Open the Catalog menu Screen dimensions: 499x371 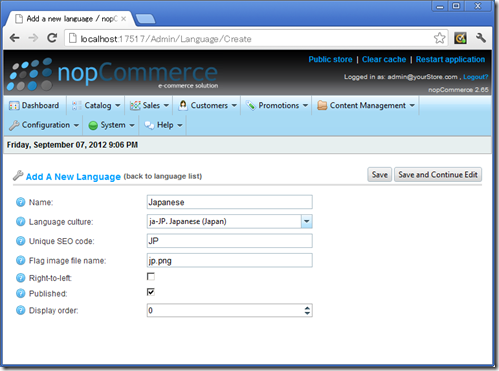pyautogui.click(x=96, y=106)
